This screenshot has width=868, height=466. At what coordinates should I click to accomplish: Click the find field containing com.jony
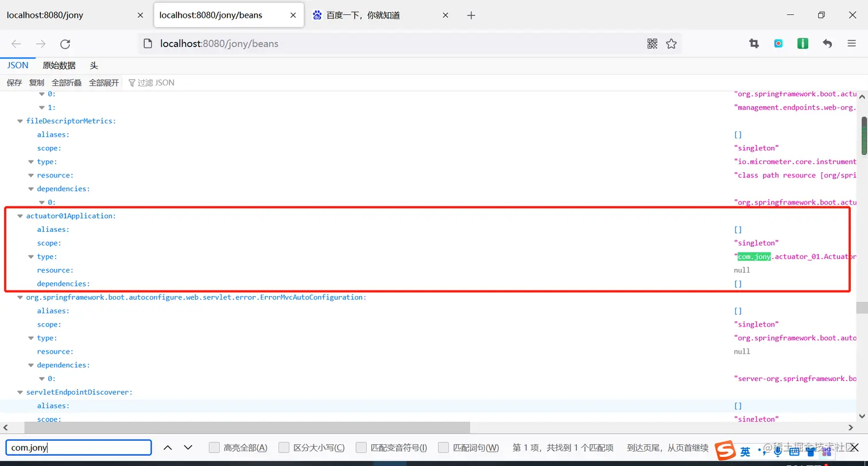[x=79, y=448]
